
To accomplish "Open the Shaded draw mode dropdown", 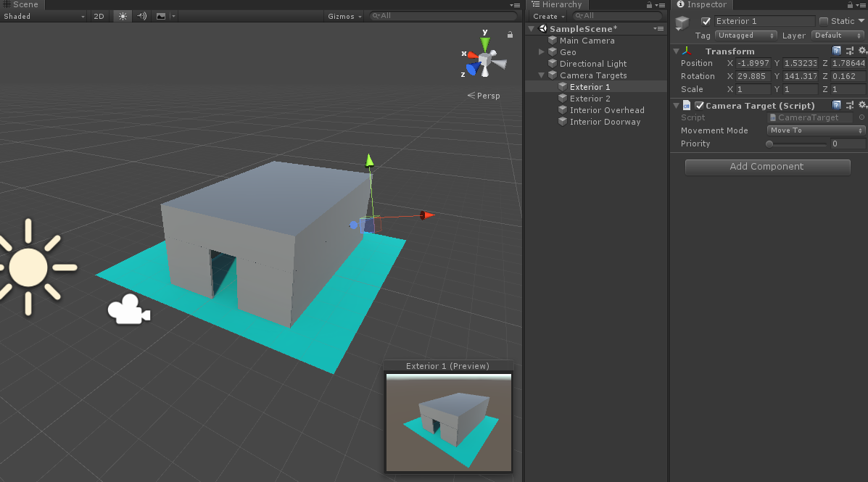I will point(44,16).
